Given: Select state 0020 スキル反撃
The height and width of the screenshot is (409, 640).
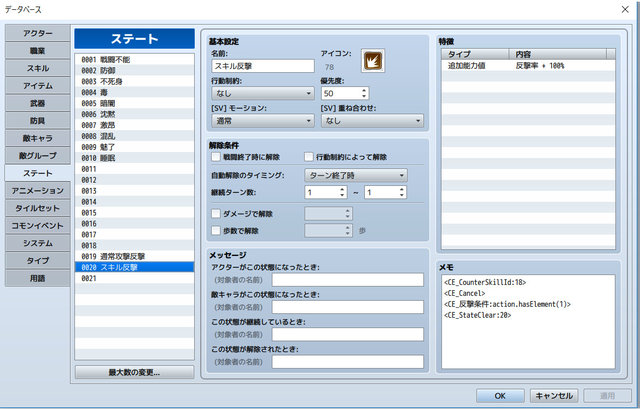Looking at the screenshot, I should [x=134, y=267].
